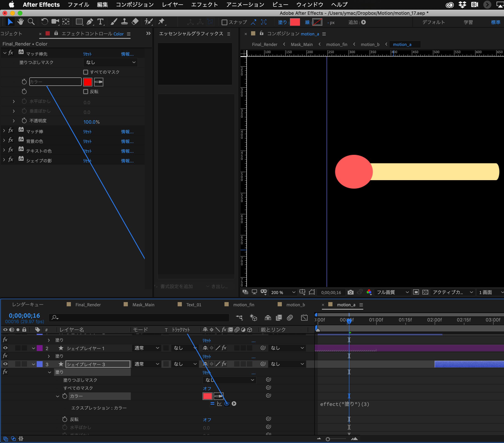
Task: Click the red カラー swatch in effect controls
Action: click(88, 82)
